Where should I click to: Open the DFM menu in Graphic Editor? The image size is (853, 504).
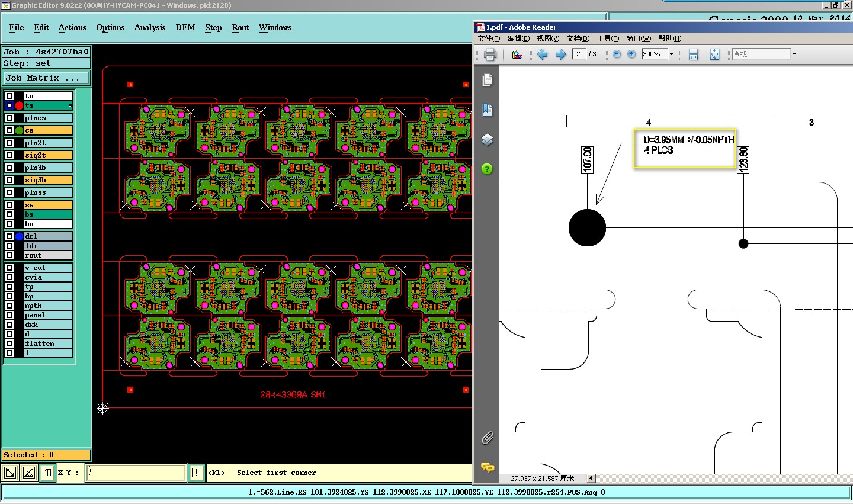coord(185,27)
